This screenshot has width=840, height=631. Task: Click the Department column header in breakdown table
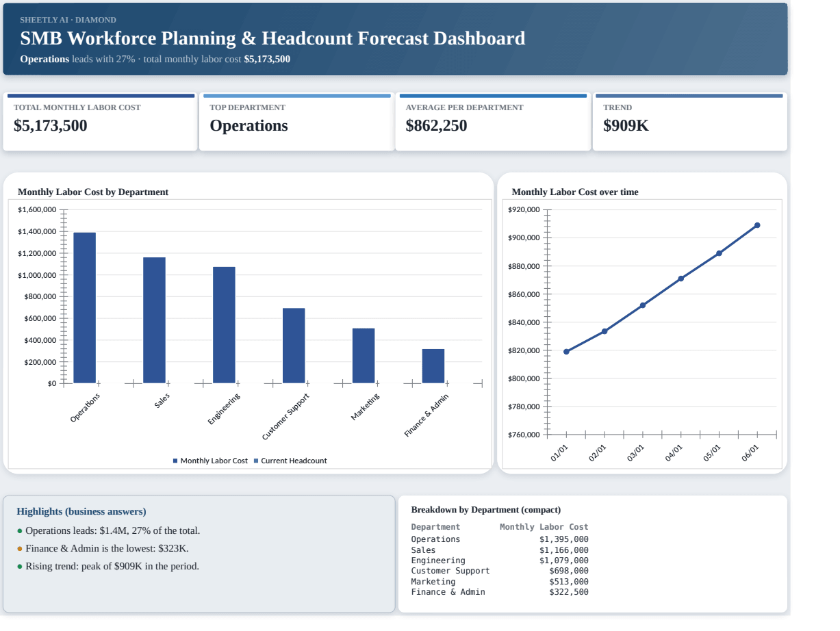(435, 527)
